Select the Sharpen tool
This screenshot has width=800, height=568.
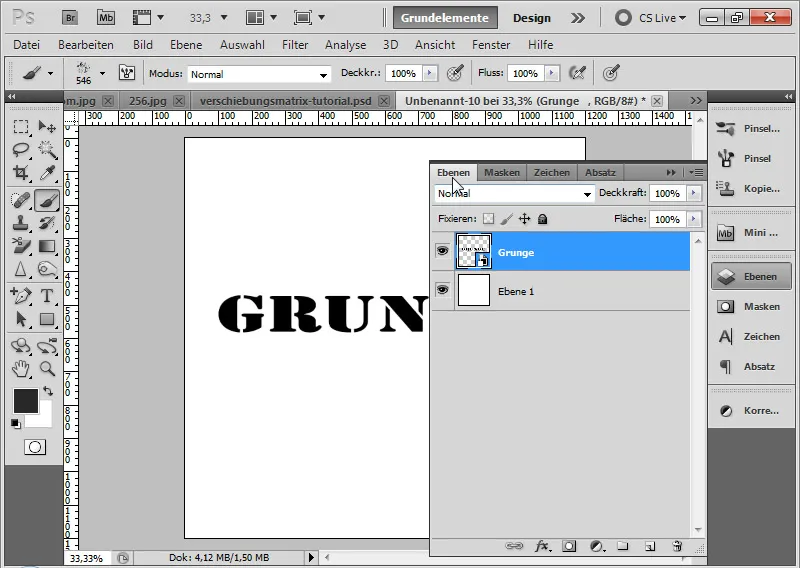pyautogui.click(x=21, y=269)
